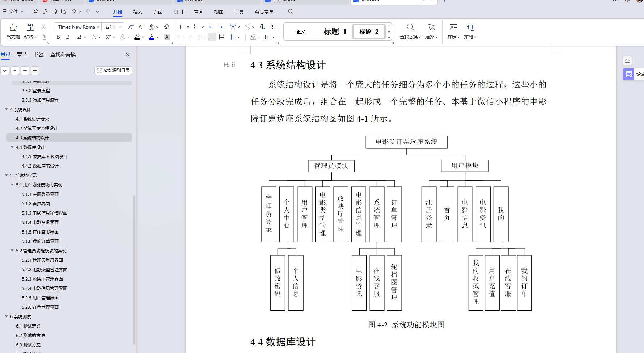Click the minus button in outline toolbar
Screen dimensions: 644x353
point(35,71)
